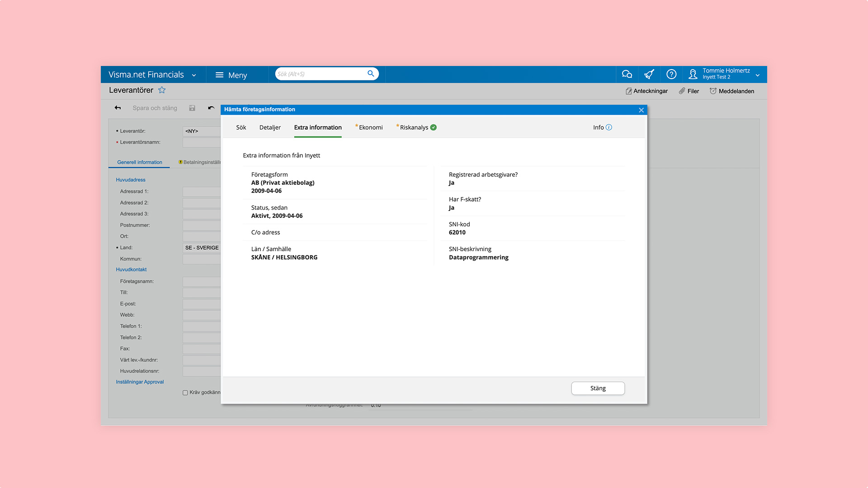The image size is (868, 488).
Task: Open the Meny text button
Action: 237,75
